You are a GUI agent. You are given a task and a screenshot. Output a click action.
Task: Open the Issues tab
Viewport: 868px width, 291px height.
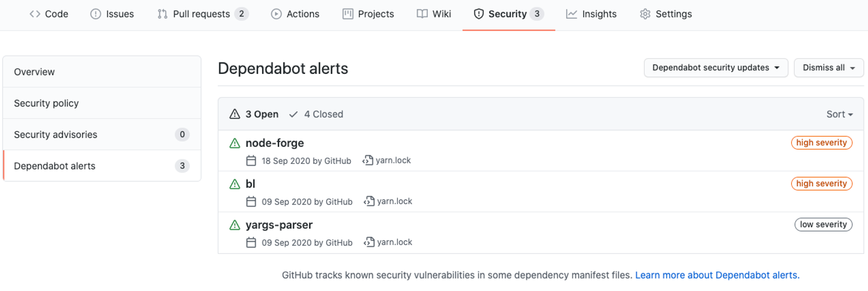click(112, 14)
